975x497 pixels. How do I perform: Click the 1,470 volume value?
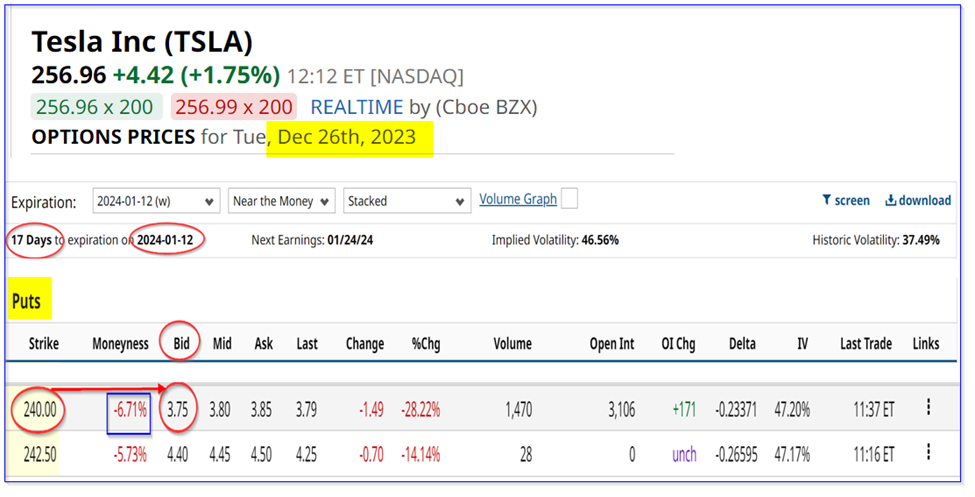tap(519, 410)
